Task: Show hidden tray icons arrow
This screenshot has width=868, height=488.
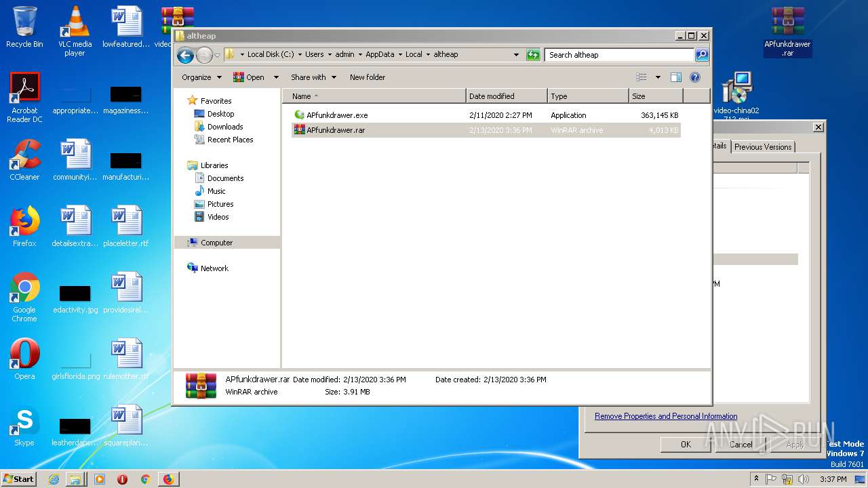Action: [x=756, y=479]
